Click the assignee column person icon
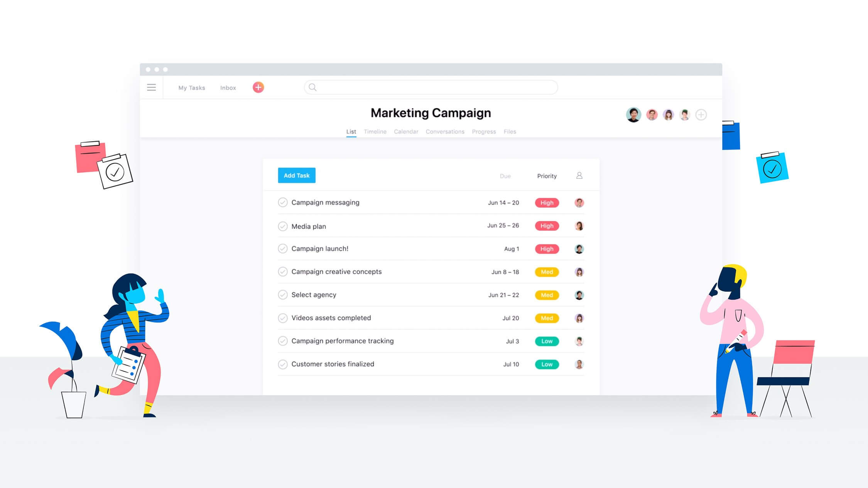868x488 pixels. (579, 176)
